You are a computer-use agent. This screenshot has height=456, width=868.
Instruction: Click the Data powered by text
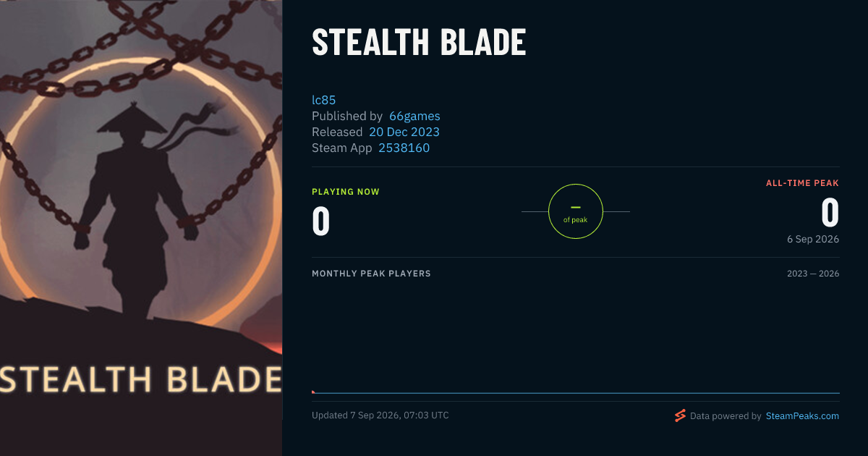(x=726, y=416)
